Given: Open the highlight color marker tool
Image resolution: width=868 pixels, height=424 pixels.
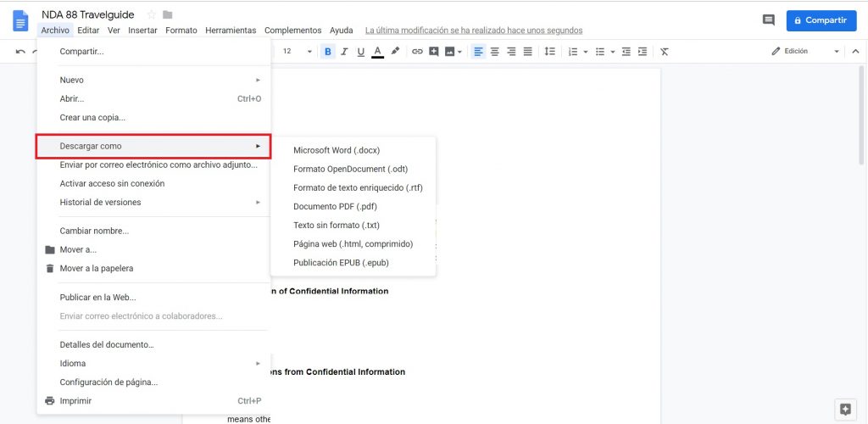Looking at the screenshot, I should [395, 51].
